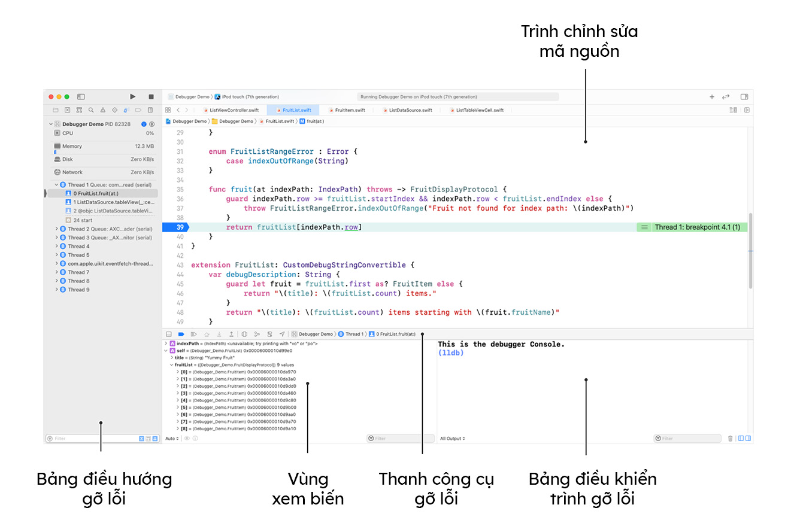Open the Issue navigator warning icon

point(102,110)
